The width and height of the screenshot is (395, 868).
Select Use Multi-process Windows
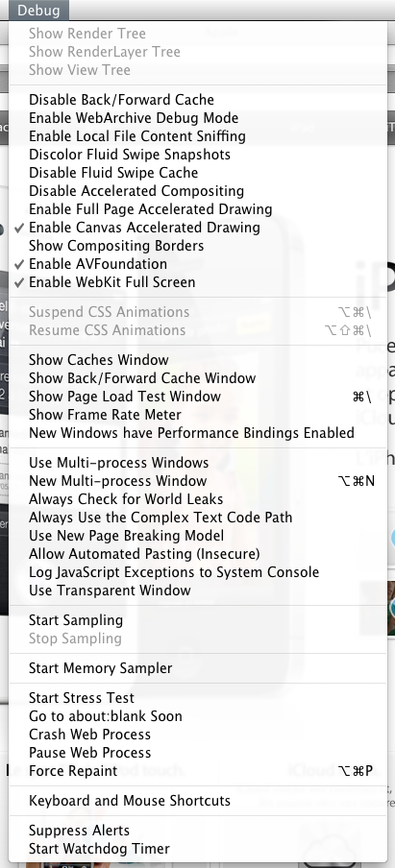pos(198,462)
